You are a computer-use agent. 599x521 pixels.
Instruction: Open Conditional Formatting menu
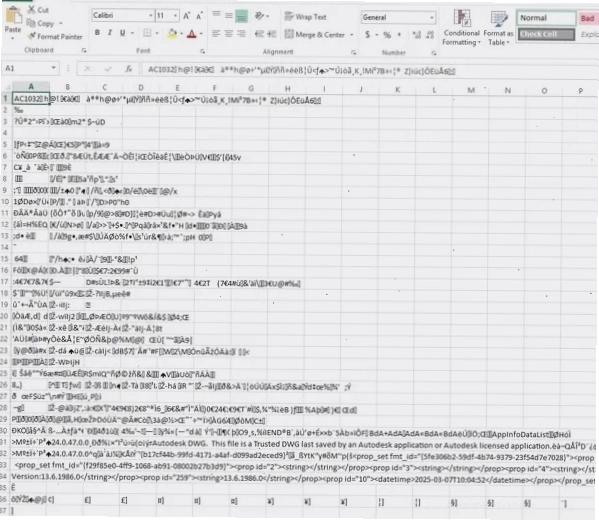pos(461,28)
